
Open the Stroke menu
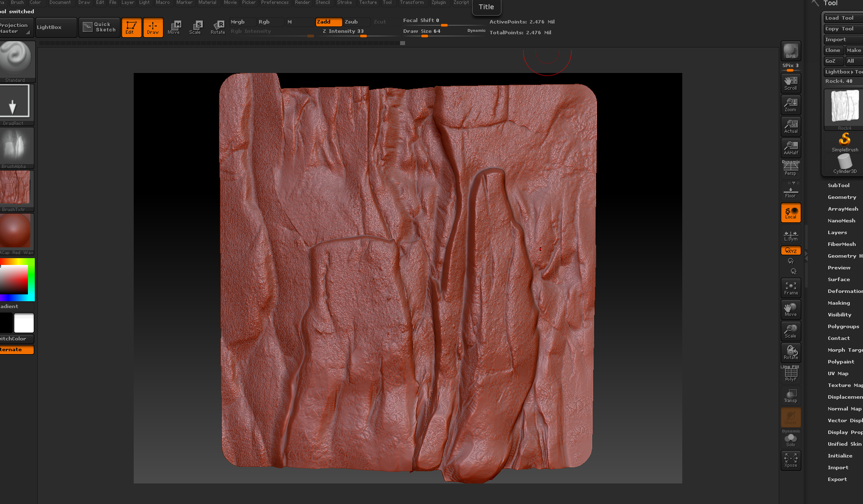(x=344, y=2)
